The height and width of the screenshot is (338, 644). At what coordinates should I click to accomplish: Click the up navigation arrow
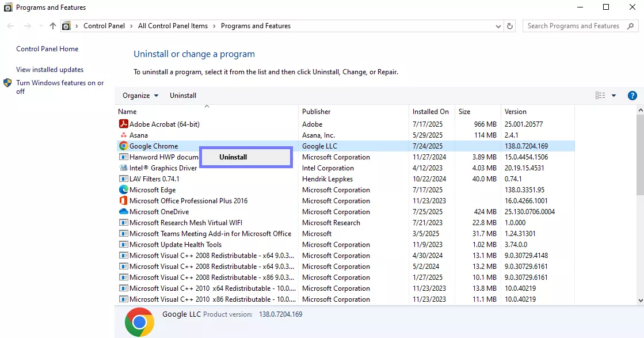52,26
